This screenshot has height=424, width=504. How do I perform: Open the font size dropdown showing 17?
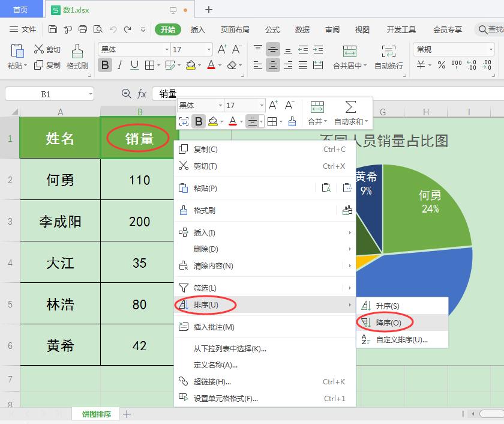(208, 49)
